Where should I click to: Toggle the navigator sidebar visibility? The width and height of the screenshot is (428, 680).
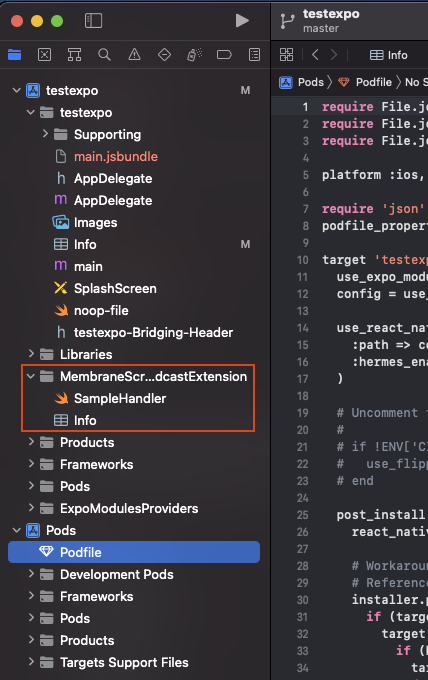coord(93,20)
